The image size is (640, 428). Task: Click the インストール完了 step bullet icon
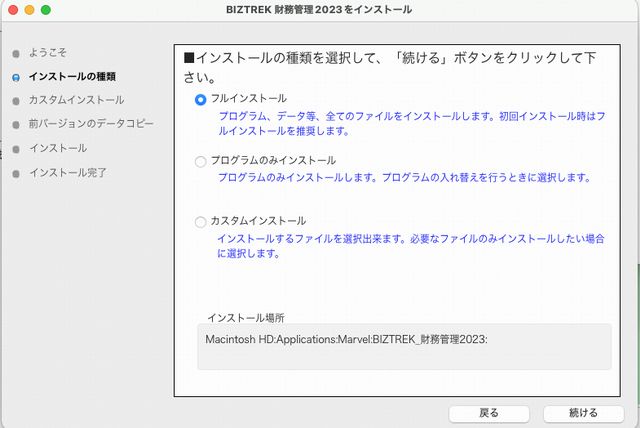pyautogui.click(x=16, y=174)
